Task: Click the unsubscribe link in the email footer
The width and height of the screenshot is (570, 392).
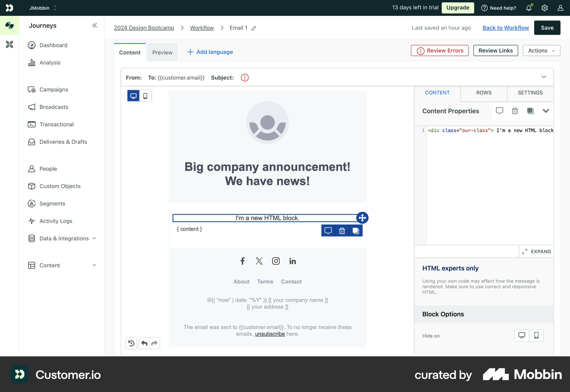Action: [270, 334]
